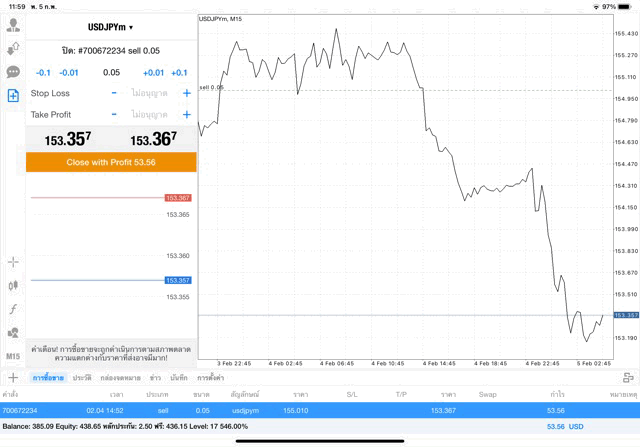Image resolution: width=640 pixels, height=447 pixels.
Task: Increase volume by 0.01
Action: pos(153,73)
